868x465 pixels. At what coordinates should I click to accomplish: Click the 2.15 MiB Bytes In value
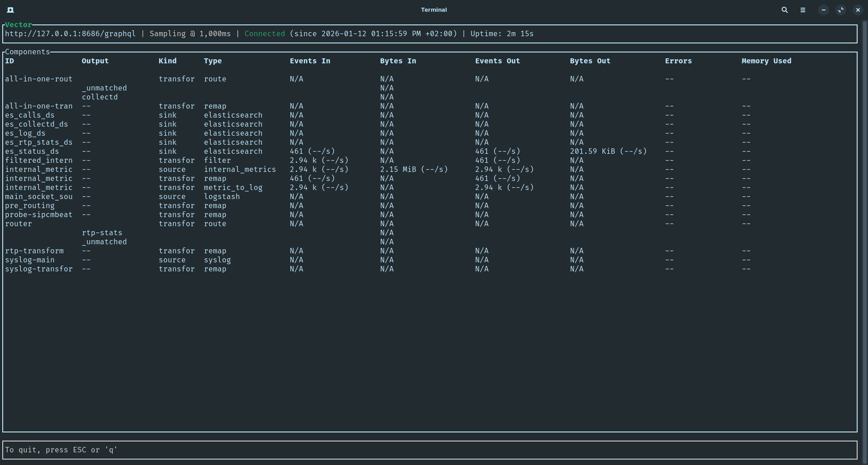(x=414, y=170)
